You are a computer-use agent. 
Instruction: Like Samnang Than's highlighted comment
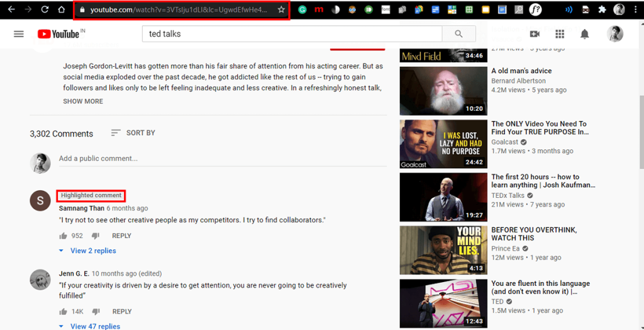point(63,236)
